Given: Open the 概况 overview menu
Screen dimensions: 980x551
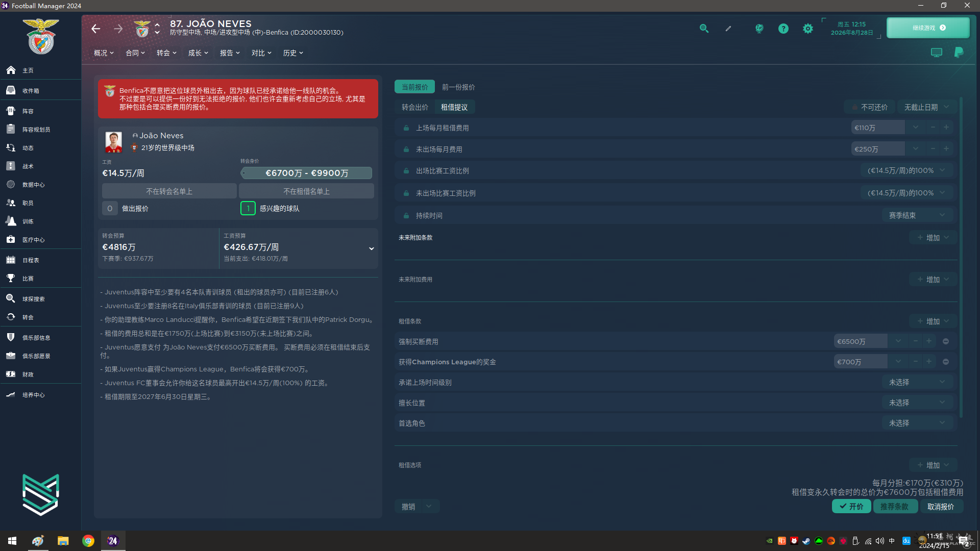Looking at the screenshot, I should coord(104,53).
